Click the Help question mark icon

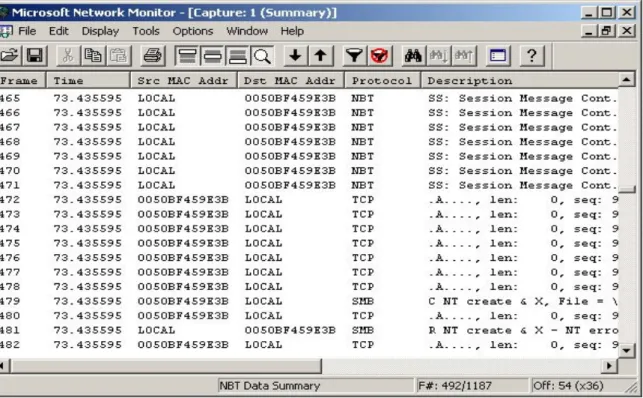pos(532,56)
